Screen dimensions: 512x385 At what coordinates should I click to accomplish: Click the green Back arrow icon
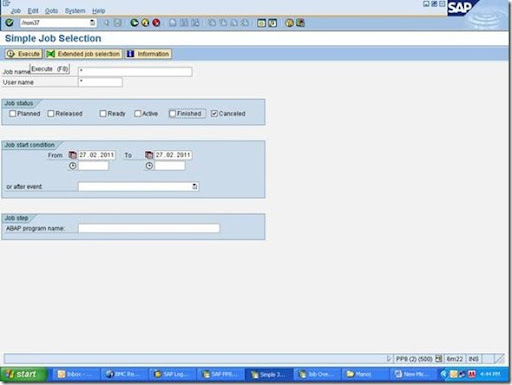[x=134, y=23]
